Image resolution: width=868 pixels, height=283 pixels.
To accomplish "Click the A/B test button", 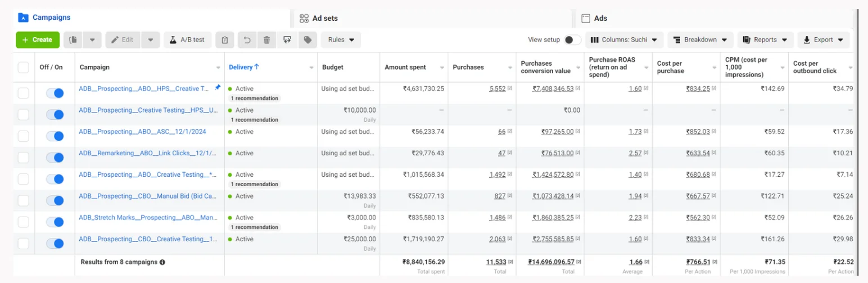I will [187, 40].
